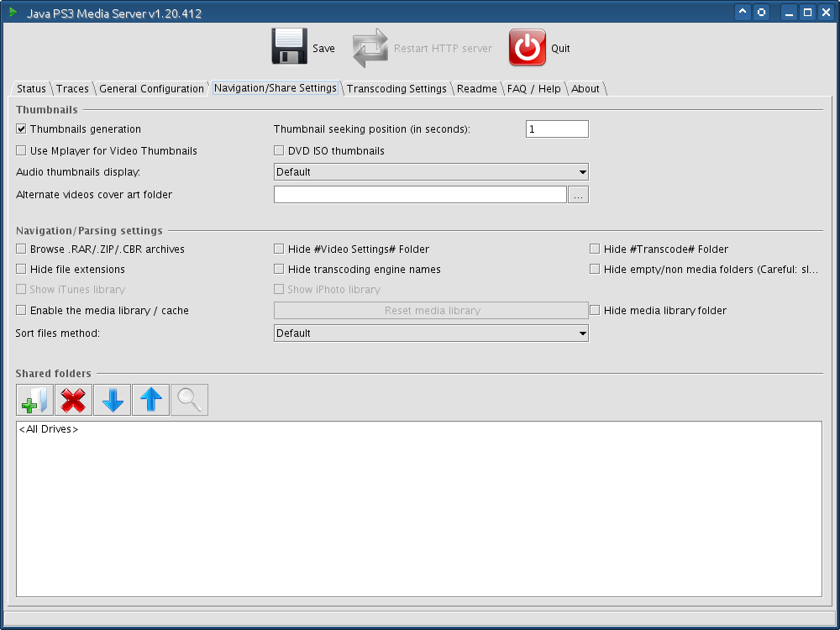Add a shared folder with green plus icon
This screenshot has width=840, height=630.
pos(34,400)
